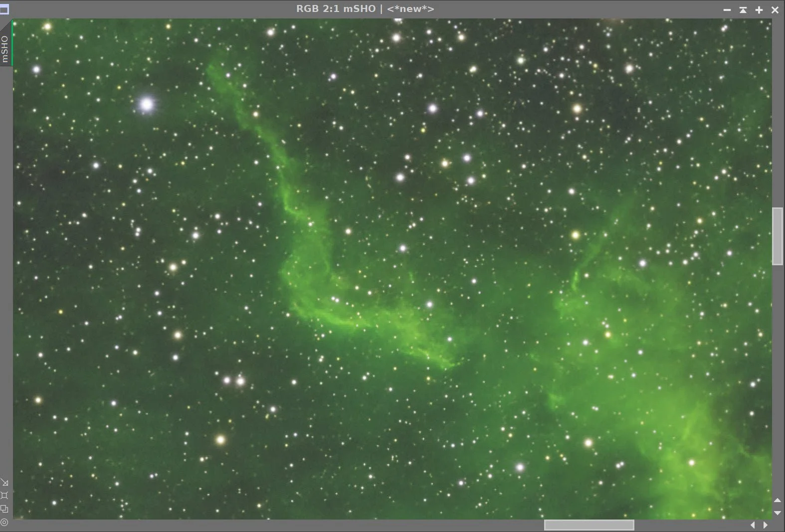Shade the image window with the up-arrow bar button
This screenshot has width=785, height=532.
[743, 9]
